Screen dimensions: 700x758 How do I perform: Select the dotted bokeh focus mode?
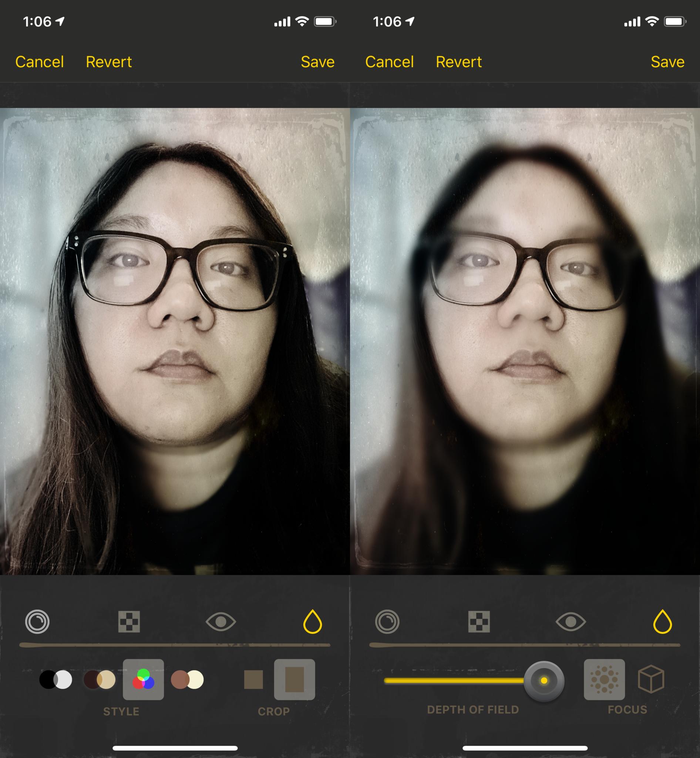(604, 679)
